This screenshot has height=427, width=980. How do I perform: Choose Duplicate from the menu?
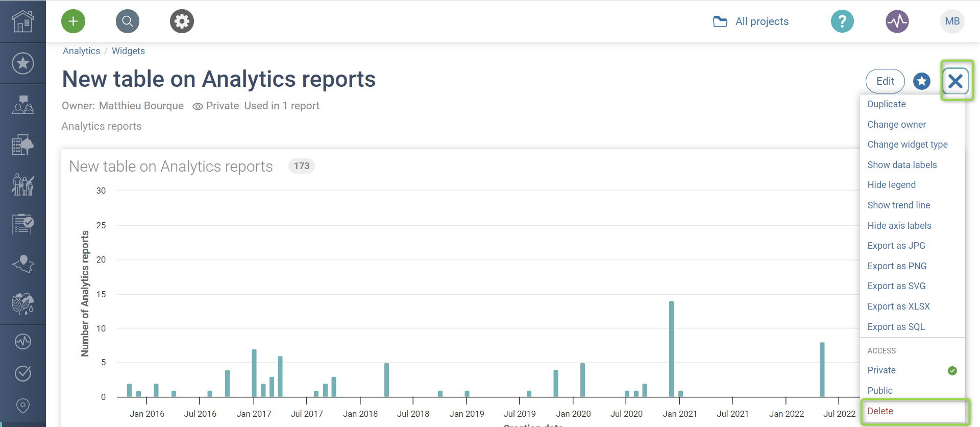pyautogui.click(x=887, y=104)
